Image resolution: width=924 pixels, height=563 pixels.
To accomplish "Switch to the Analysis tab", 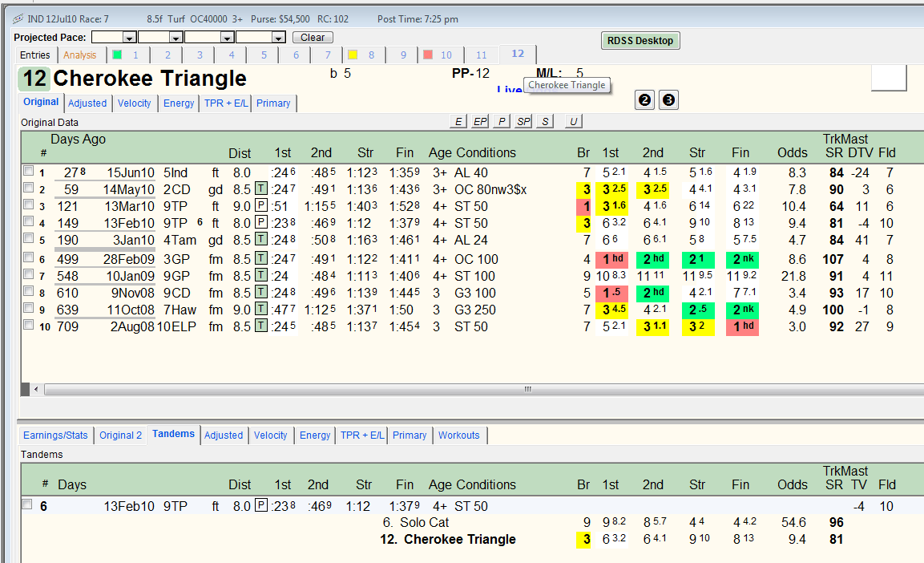I will point(79,55).
